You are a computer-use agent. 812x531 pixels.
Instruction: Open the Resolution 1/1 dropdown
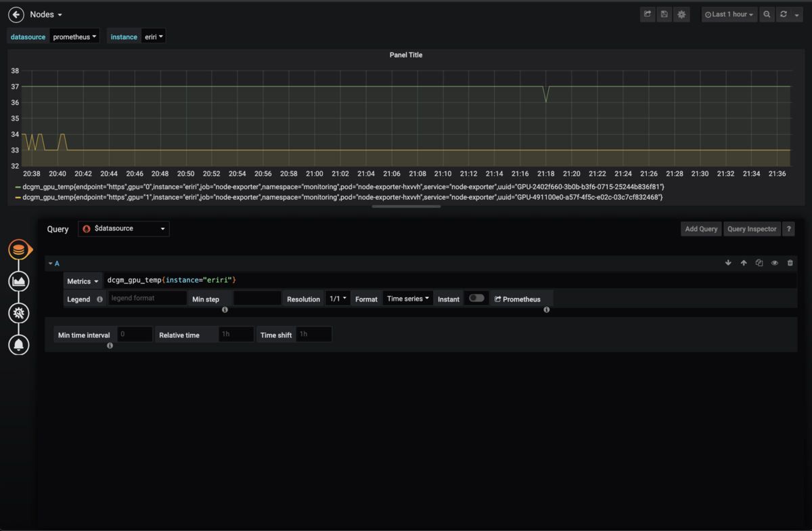coord(338,298)
